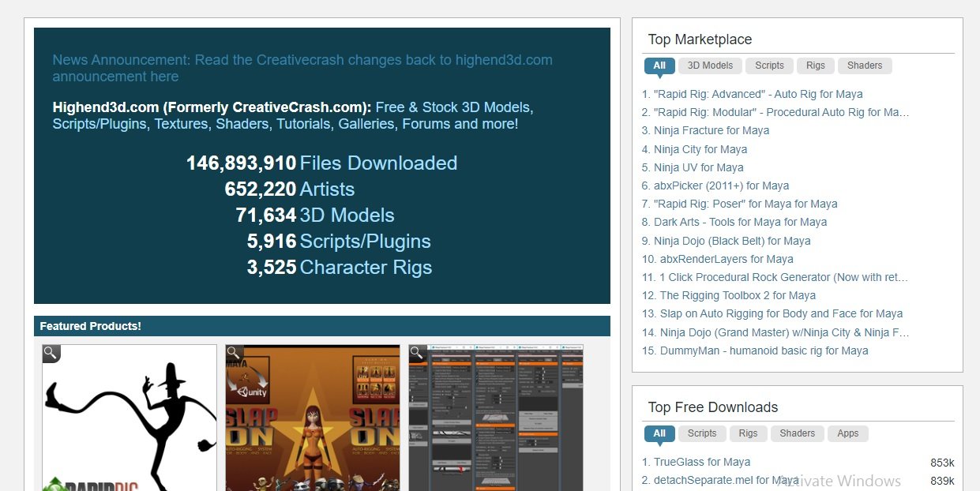Screen dimensions: 980x491
Task: Open Dark Arts - Tools for Maya
Action: [x=741, y=222]
